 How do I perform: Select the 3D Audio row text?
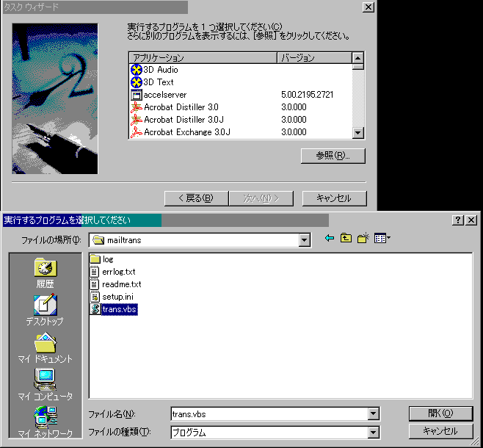161,70
